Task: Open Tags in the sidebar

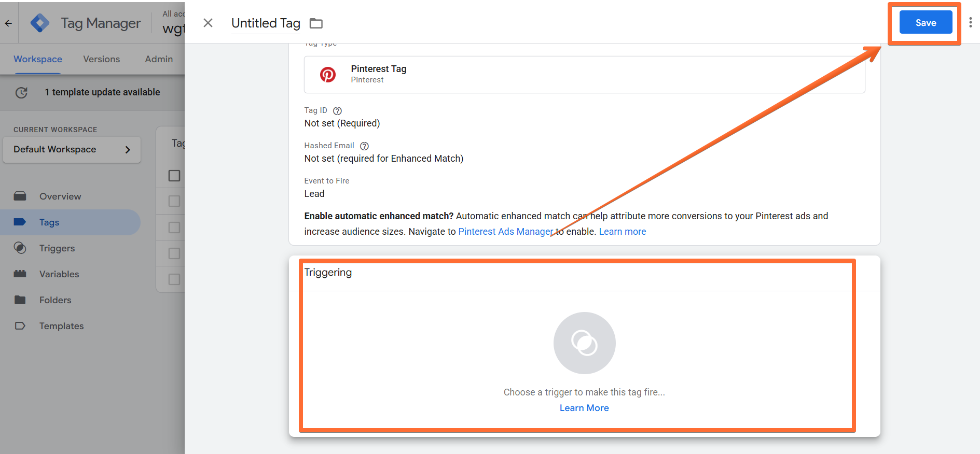Action: click(49, 222)
